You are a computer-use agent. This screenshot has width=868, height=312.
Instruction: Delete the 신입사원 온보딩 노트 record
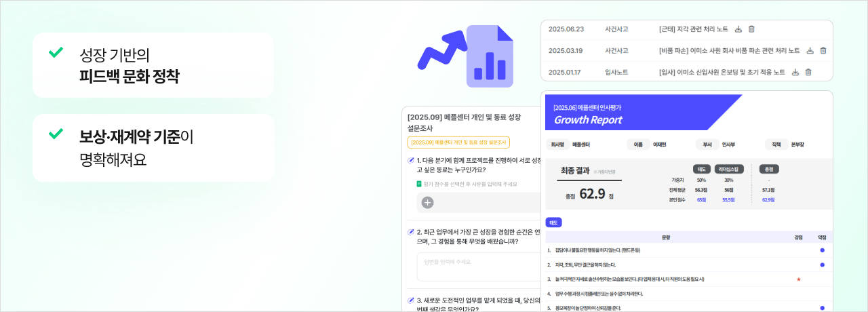click(x=808, y=72)
